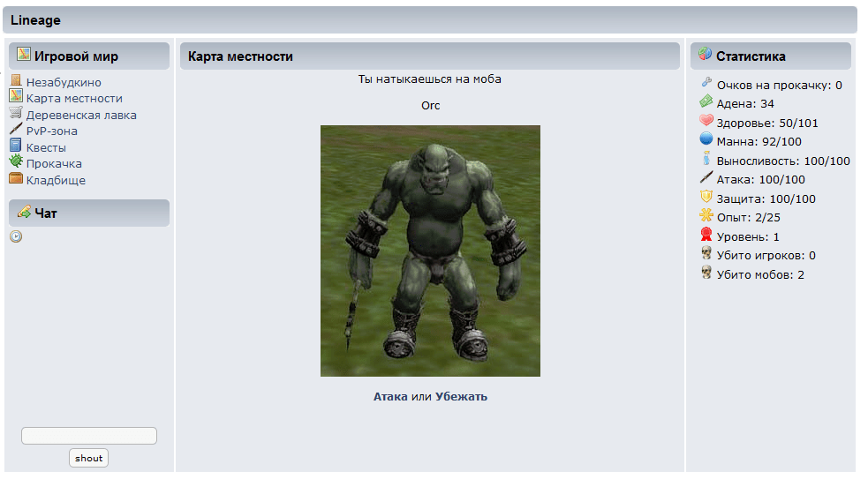The image size is (868, 479).
Task: Open the Квесты menu link
Action: [x=46, y=147]
